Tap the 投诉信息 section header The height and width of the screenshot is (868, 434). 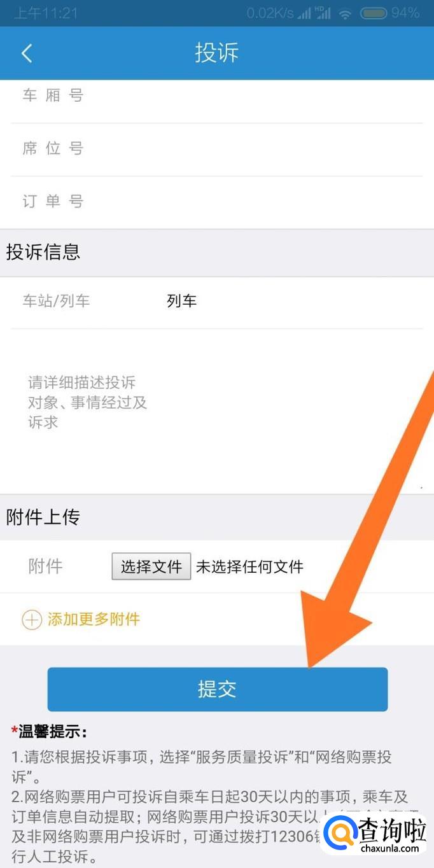tap(43, 252)
